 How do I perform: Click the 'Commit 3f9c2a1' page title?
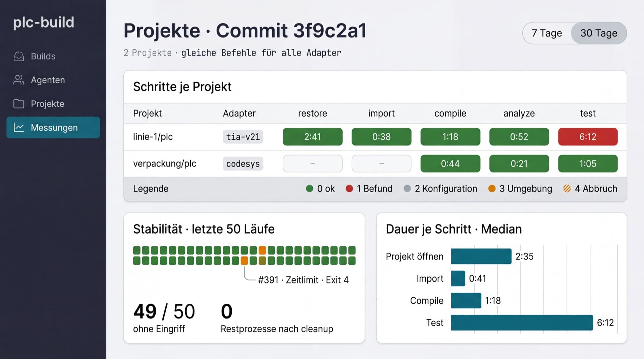[x=291, y=31]
